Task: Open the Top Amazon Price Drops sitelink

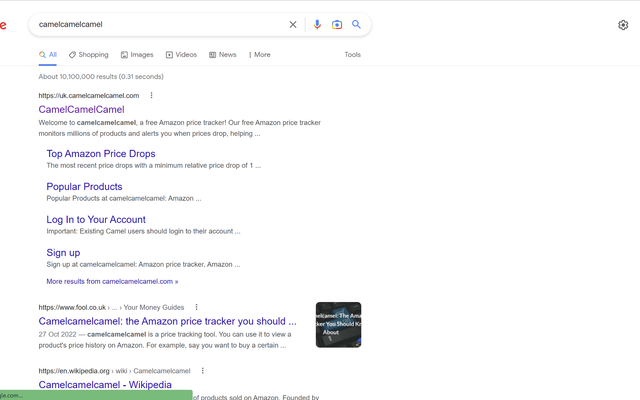Action: point(101,154)
